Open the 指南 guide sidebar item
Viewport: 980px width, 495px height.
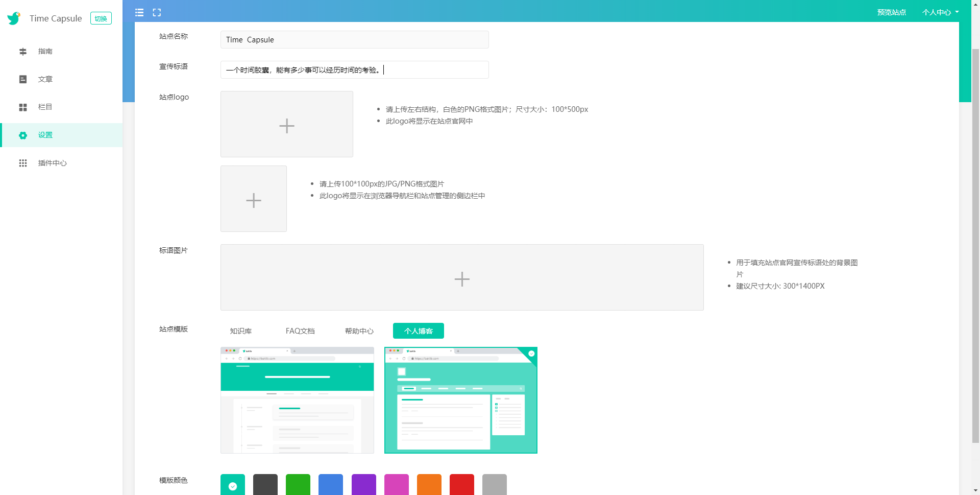tap(45, 51)
